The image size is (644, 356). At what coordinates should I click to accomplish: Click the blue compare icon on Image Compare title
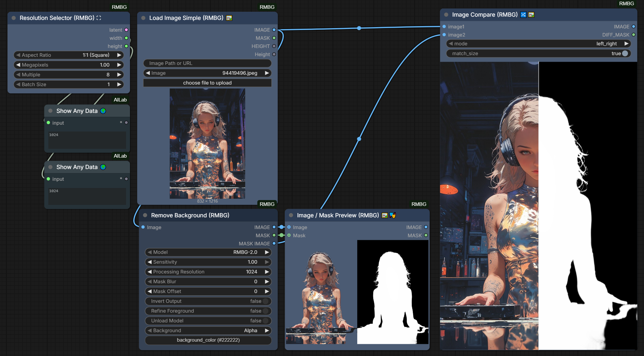523,15
